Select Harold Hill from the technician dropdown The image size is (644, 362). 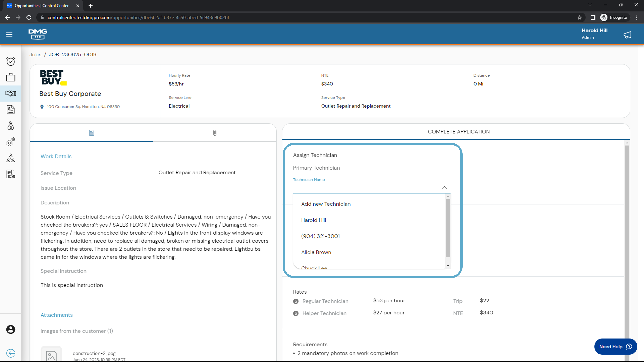(314, 220)
